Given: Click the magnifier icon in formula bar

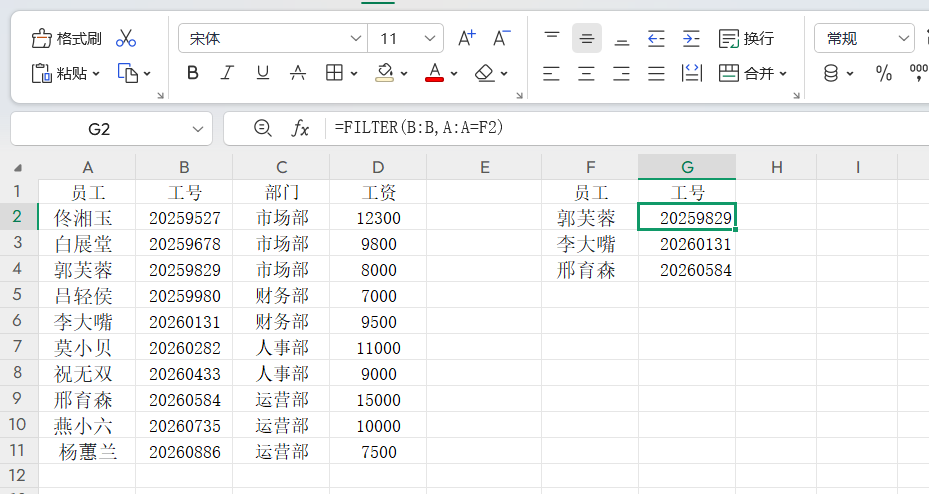Looking at the screenshot, I should coord(263,128).
